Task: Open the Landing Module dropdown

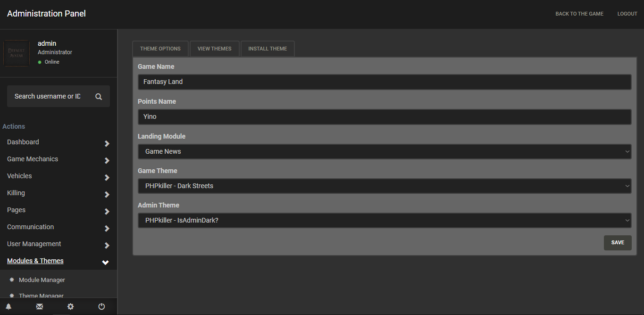Action: (x=384, y=151)
